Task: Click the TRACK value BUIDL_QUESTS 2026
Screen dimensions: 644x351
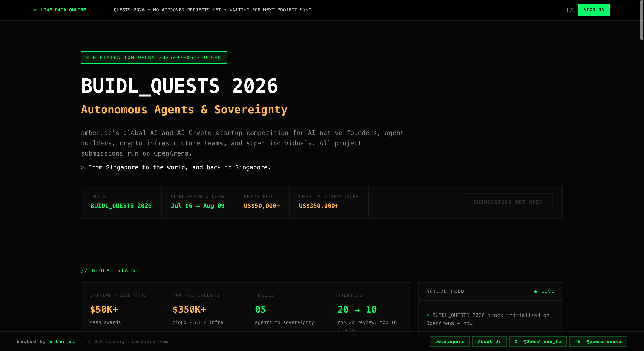Action: pos(121,206)
